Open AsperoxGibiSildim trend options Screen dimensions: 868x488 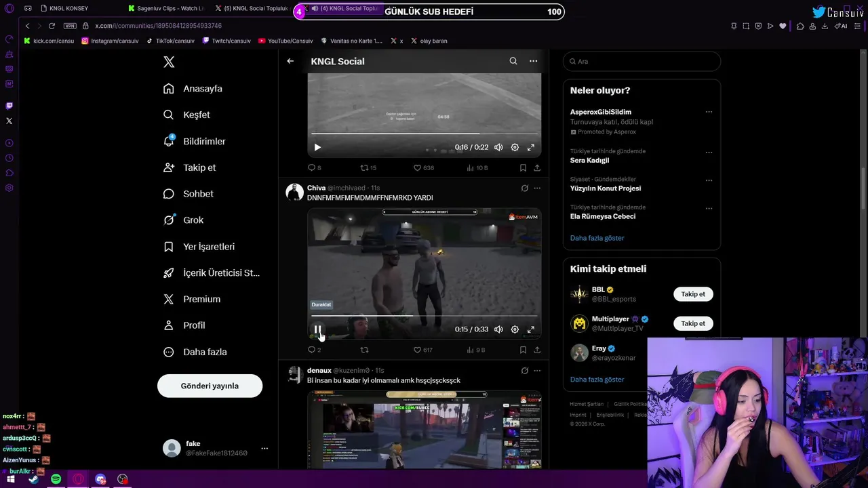click(709, 112)
